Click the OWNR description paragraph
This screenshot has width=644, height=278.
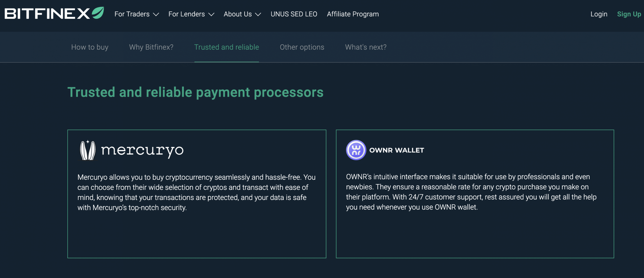tap(471, 192)
